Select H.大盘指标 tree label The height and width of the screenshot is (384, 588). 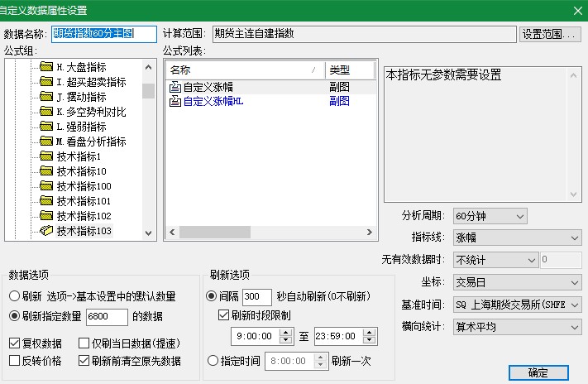[81, 67]
